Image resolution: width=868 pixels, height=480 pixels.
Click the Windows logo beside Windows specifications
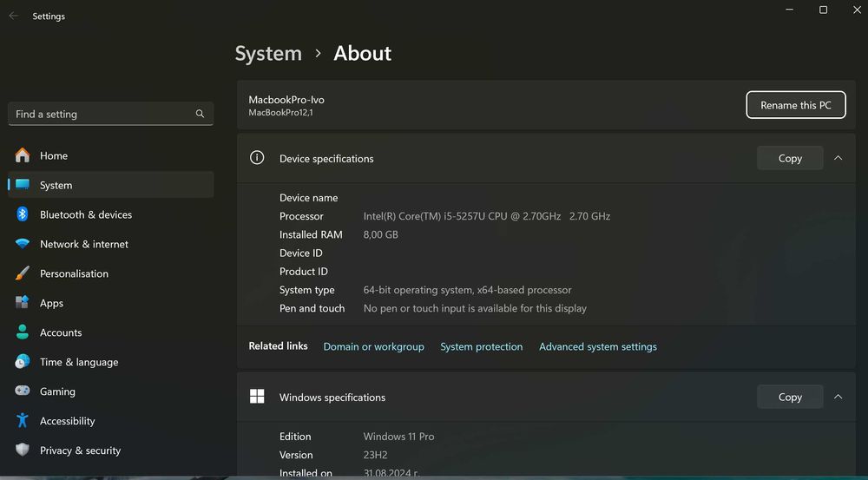click(257, 397)
